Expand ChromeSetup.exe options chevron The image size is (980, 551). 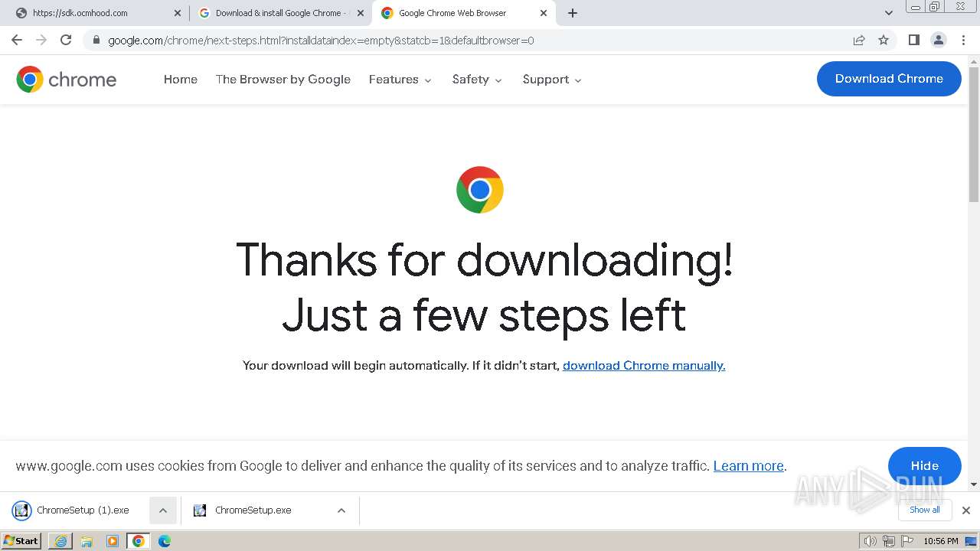pyautogui.click(x=341, y=510)
